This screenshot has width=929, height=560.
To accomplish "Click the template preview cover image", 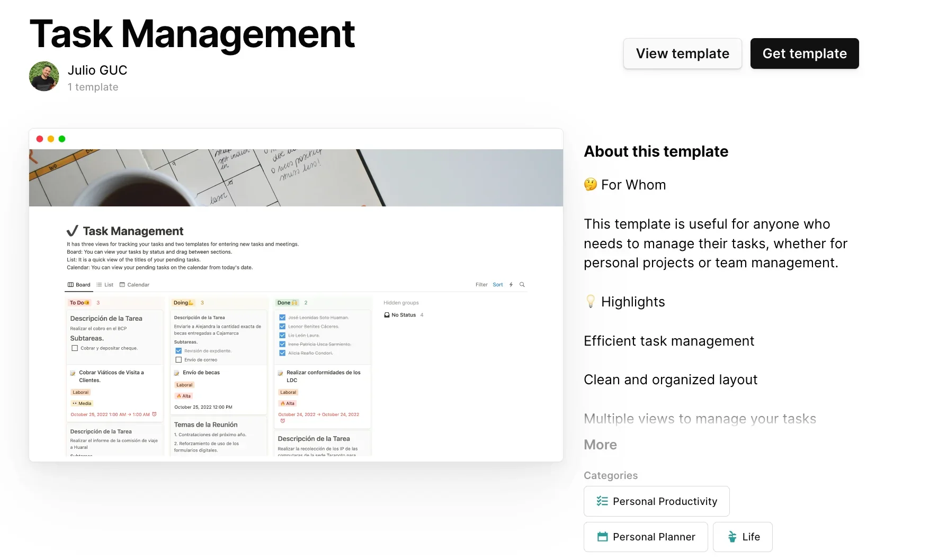I will tap(296, 178).
